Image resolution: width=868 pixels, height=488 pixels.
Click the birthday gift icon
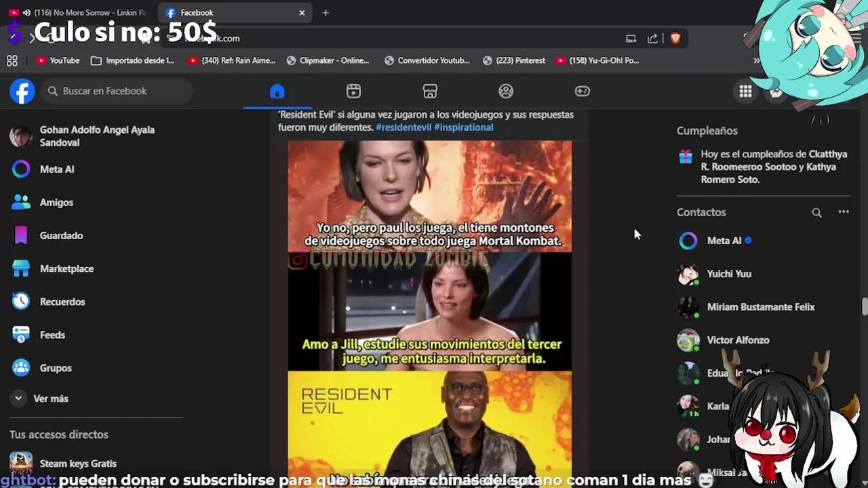686,157
